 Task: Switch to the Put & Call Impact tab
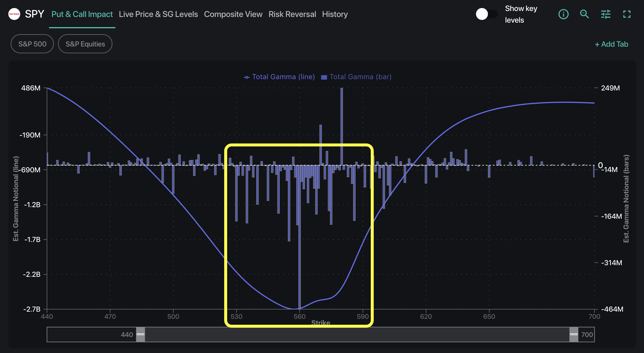[x=82, y=14]
